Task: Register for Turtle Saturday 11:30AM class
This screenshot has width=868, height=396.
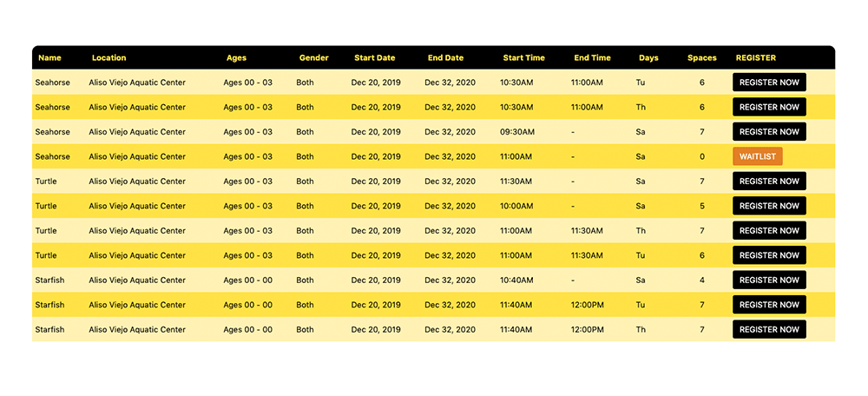Action: (769, 181)
